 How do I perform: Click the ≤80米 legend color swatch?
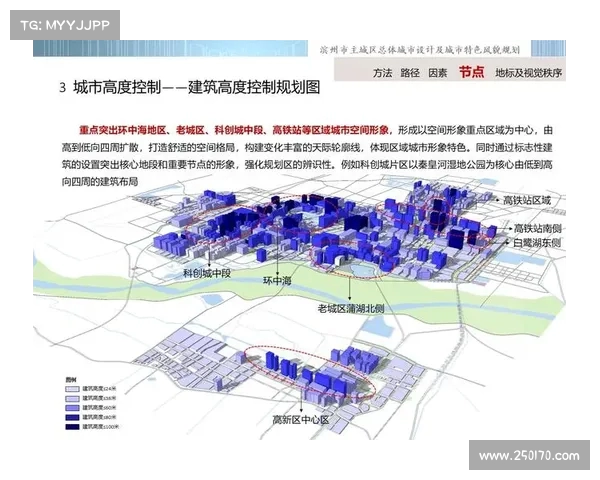74,417
